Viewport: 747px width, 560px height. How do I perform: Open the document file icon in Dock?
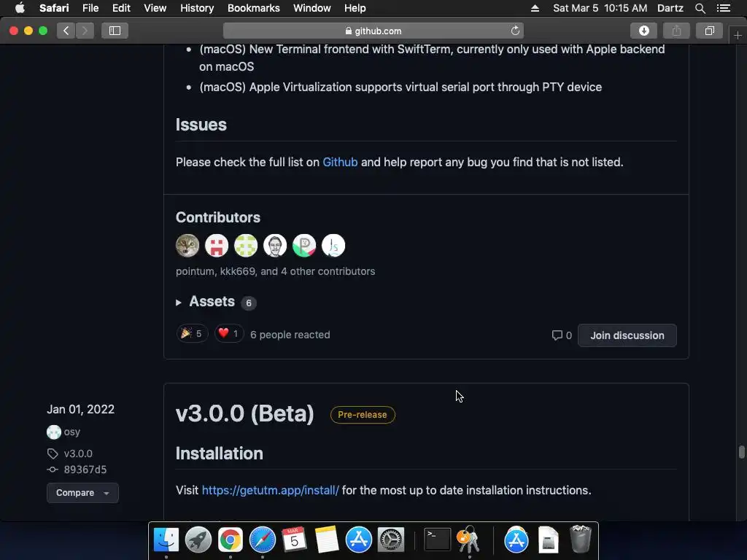click(549, 540)
